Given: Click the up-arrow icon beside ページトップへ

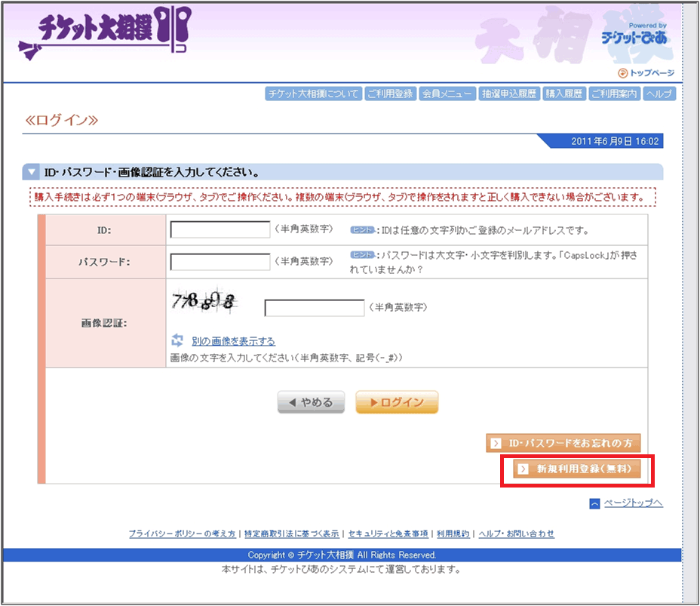Looking at the screenshot, I should pyautogui.click(x=594, y=503).
